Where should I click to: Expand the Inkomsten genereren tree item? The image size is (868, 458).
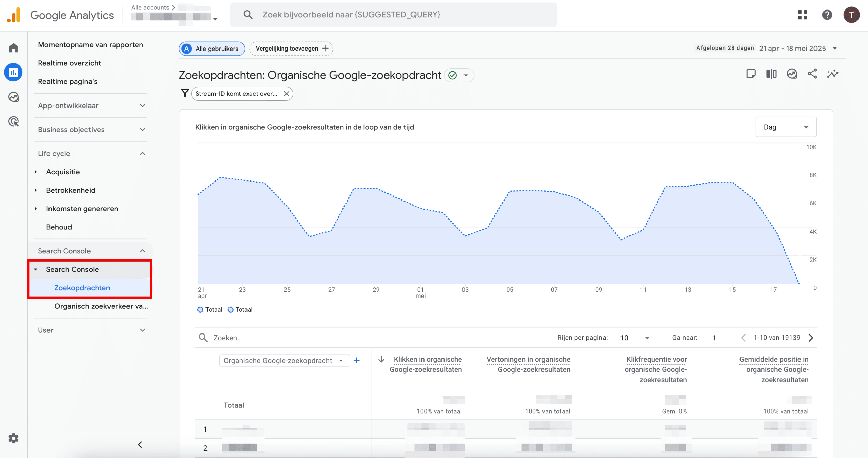tap(36, 209)
